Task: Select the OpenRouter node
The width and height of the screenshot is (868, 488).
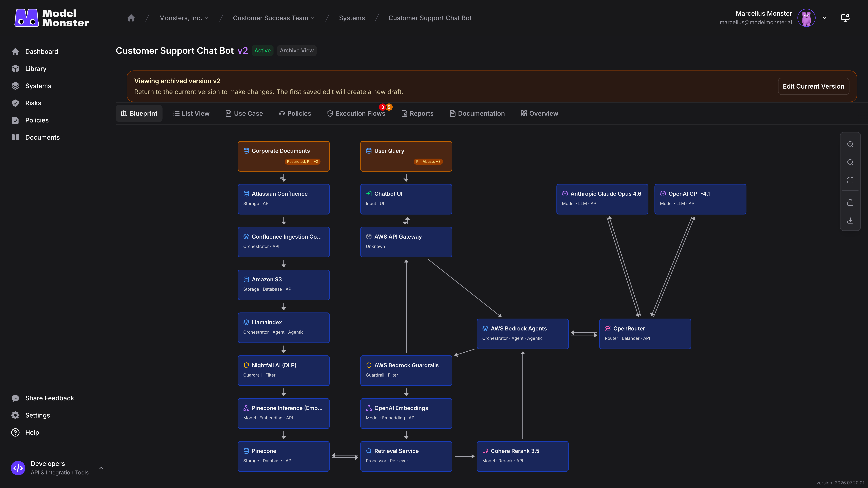Action: tap(645, 334)
